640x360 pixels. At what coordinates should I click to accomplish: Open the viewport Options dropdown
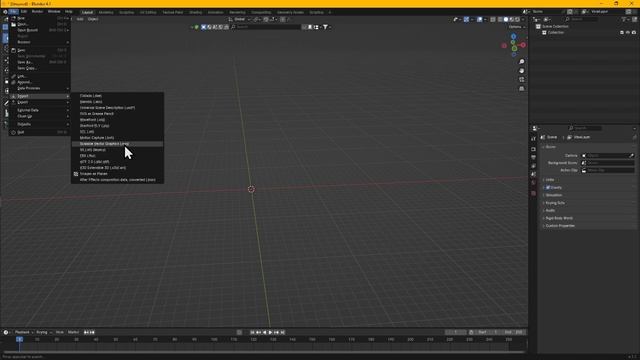point(517,27)
